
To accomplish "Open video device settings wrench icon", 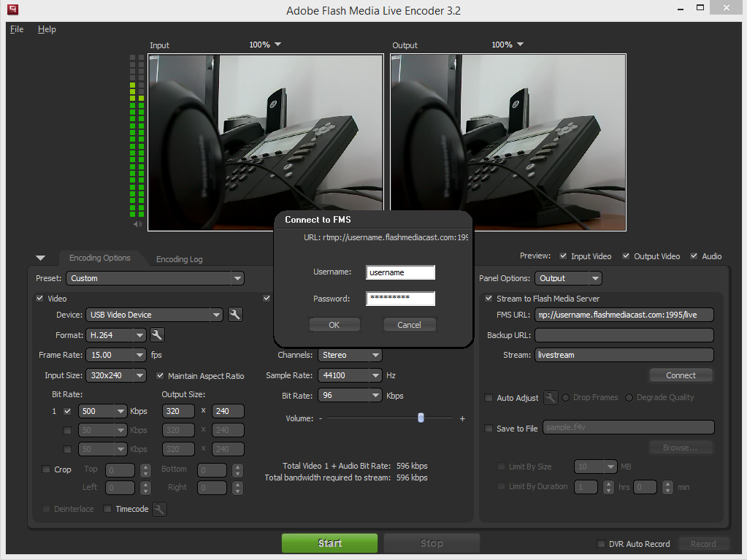I will 235,315.
